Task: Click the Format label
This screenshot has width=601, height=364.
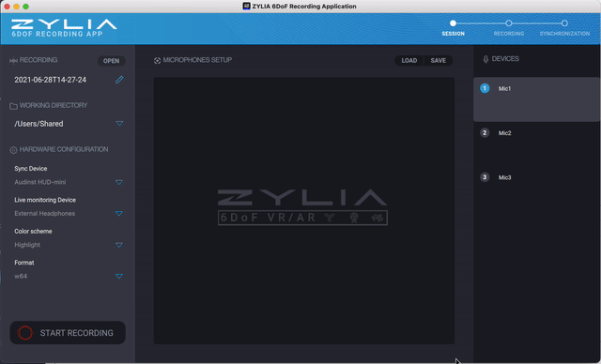Action: pyautogui.click(x=24, y=263)
